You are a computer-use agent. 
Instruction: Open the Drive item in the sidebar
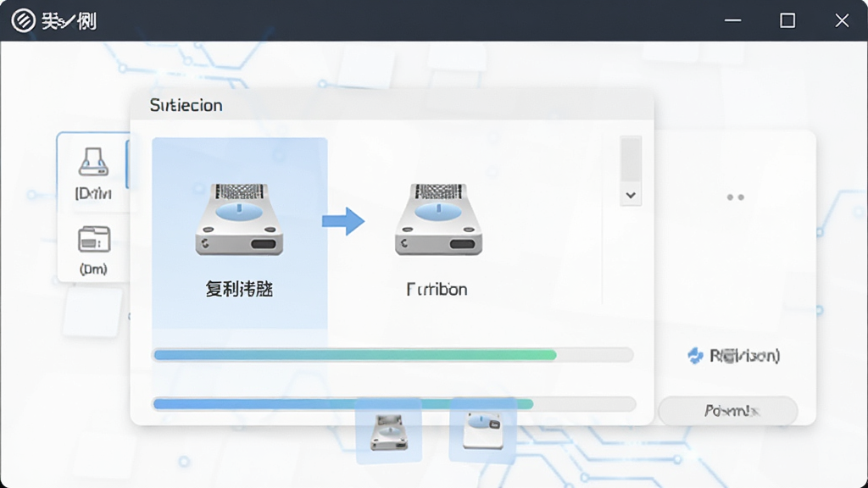(93, 173)
